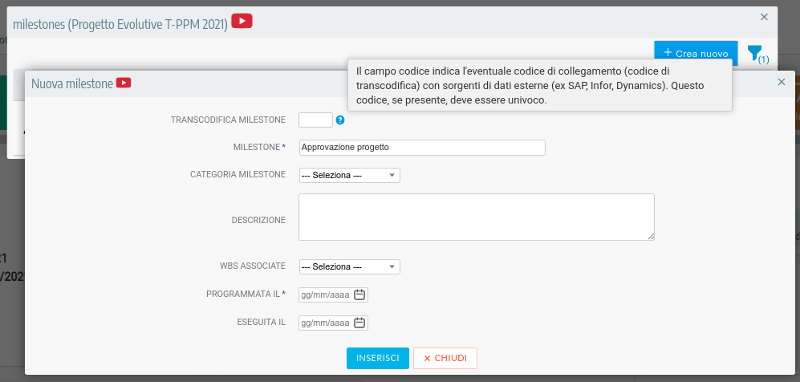The width and height of the screenshot is (800, 382).
Task: Open the YouTube video icon beside Nuova milestone
Action: [x=123, y=83]
